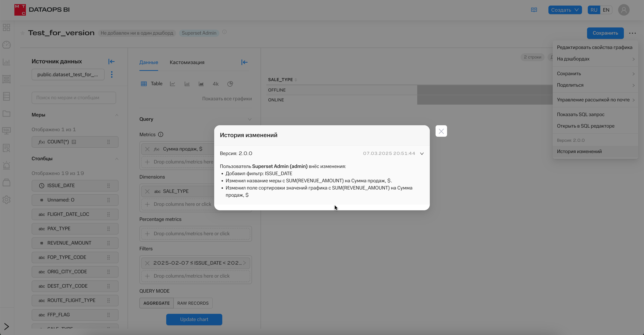Click Percentage metrics drop zone
Viewport: 644px width, 335px height.
195,234
